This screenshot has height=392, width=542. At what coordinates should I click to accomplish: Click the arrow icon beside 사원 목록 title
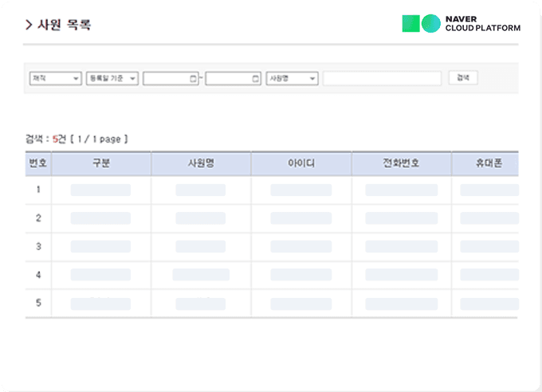(x=29, y=25)
